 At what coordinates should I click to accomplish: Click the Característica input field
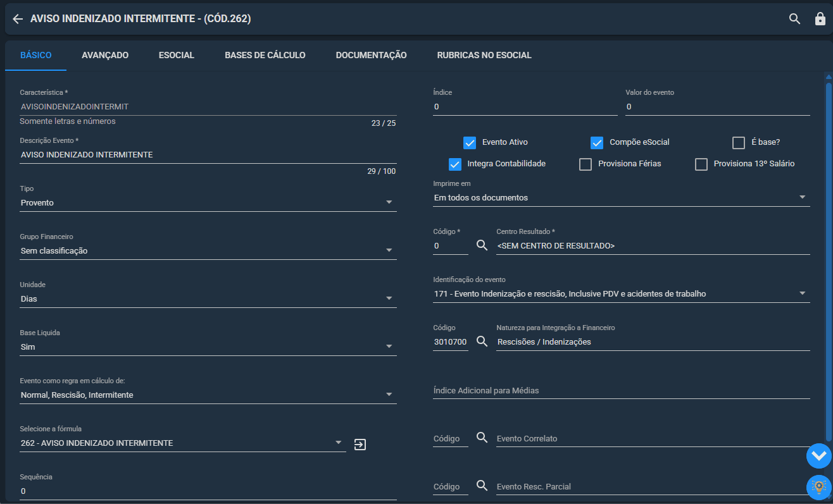(208, 107)
